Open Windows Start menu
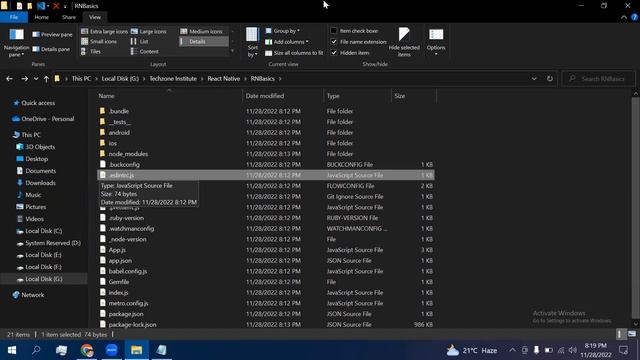Viewport: 640px width, 360px height. click(x=12, y=350)
